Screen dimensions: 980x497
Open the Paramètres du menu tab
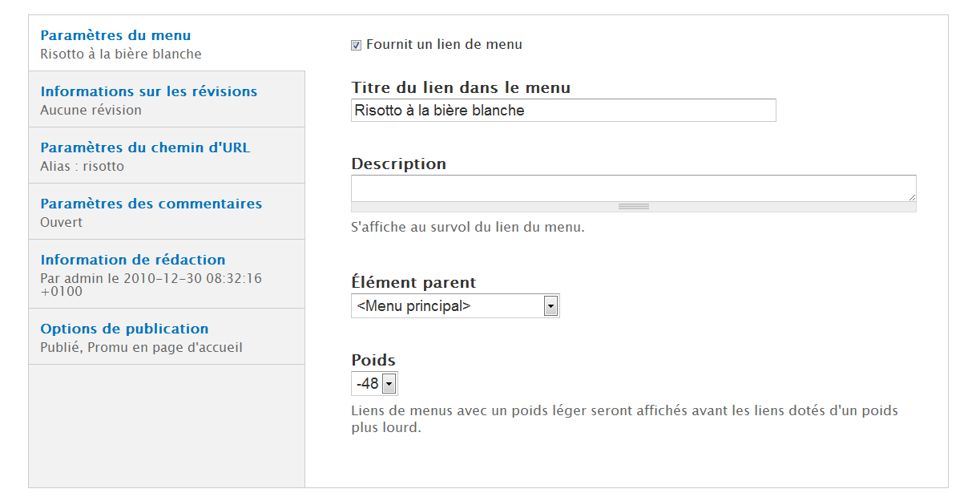(115, 35)
